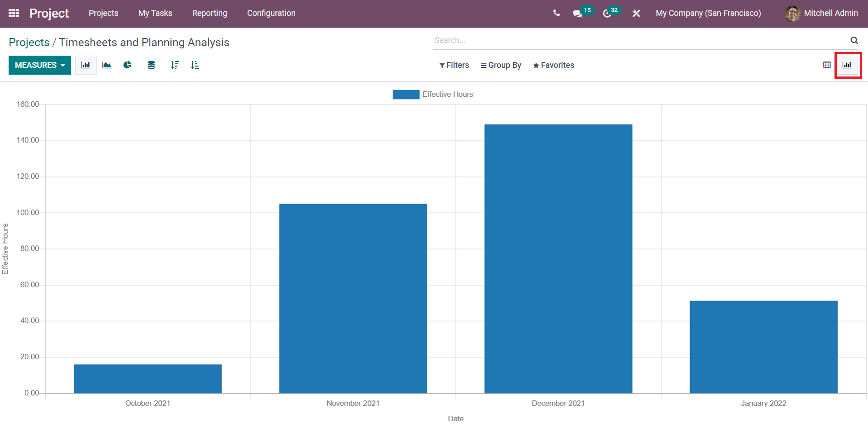Click the December 2021 bar
Screen dimensions: 868x424
point(558,259)
